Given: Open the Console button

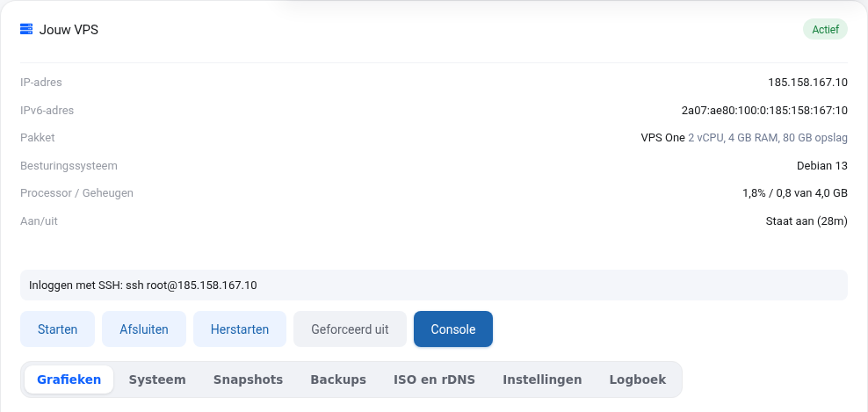Looking at the screenshot, I should [453, 329].
